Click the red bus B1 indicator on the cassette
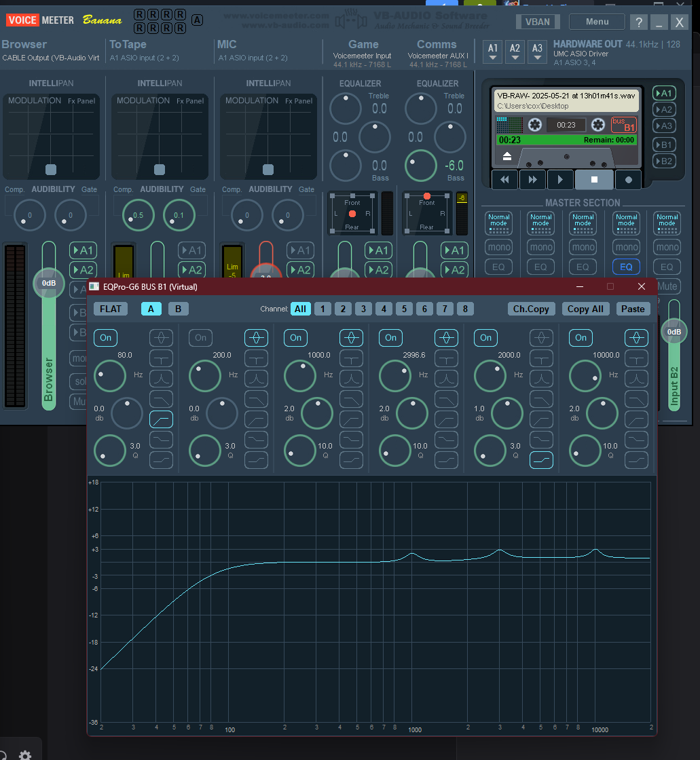 click(x=624, y=125)
